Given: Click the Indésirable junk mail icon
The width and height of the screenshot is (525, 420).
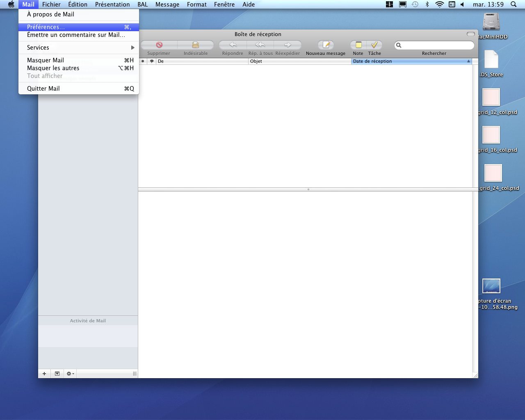Looking at the screenshot, I should click(x=196, y=45).
